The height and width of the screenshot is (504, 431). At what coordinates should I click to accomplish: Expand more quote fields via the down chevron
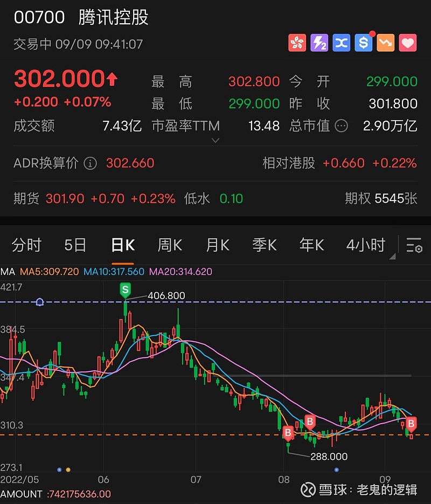coord(215,140)
